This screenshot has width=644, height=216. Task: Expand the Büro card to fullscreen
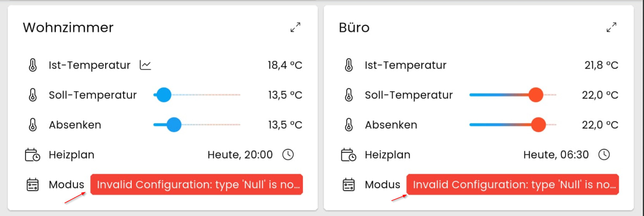(611, 28)
